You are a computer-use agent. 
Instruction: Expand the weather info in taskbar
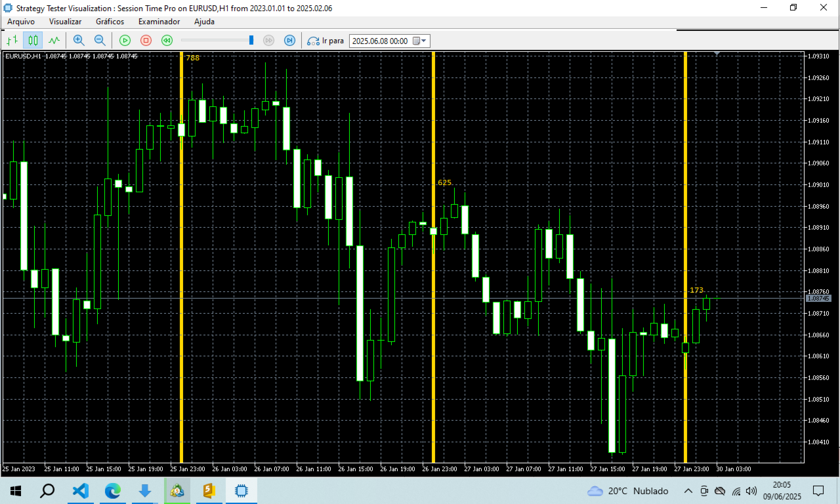coord(630,491)
